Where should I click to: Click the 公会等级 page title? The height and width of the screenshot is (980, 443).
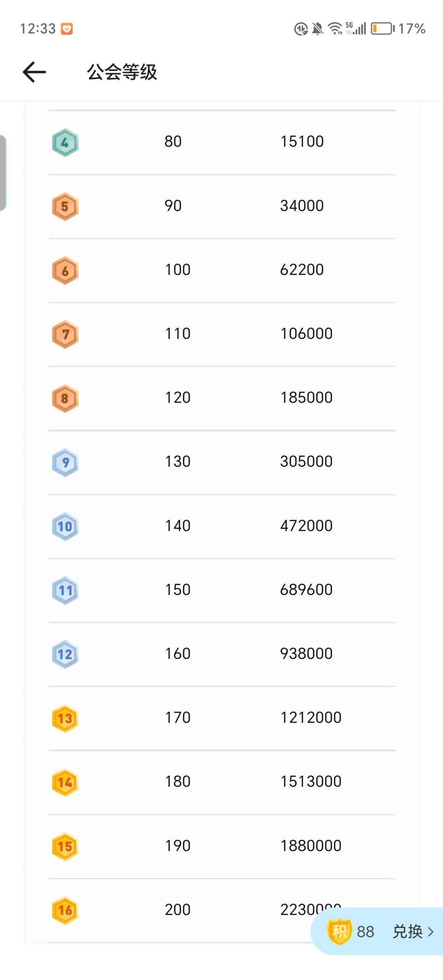click(x=122, y=72)
